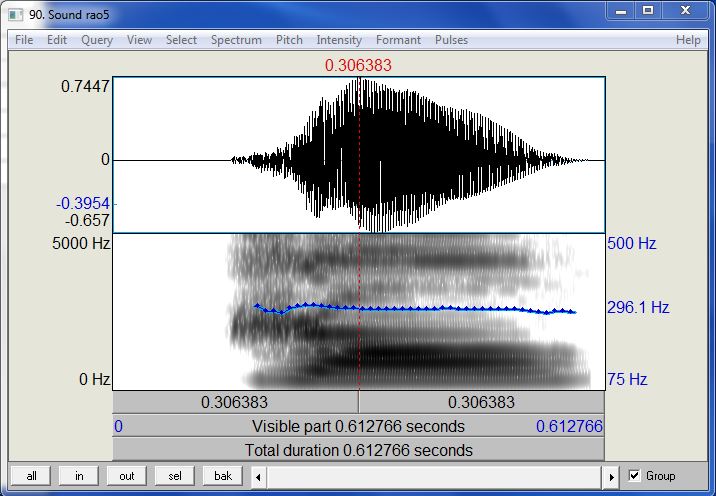Click the title text '90. Sound rao5'
Image resolution: width=716 pixels, height=496 pixels.
[69, 15]
